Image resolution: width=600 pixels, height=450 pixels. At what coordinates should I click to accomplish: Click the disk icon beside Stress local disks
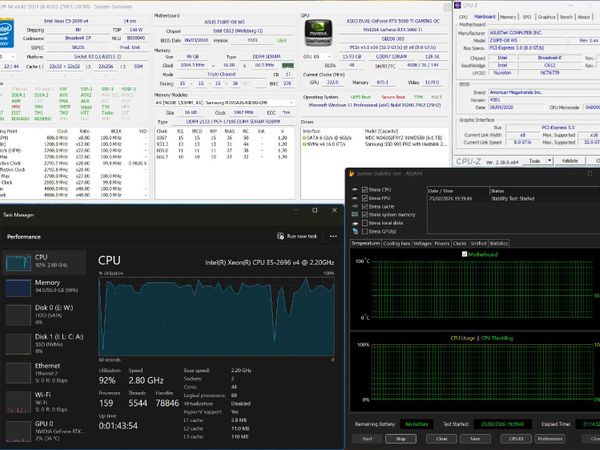coord(355,223)
